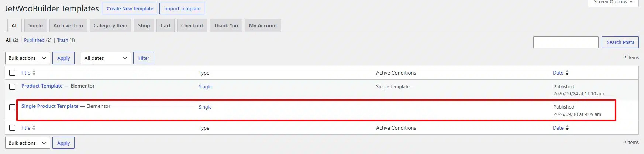The width and height of the screenshot is (644, 154).
Task: Click Create New Template button
Action: tap(130, 8)
